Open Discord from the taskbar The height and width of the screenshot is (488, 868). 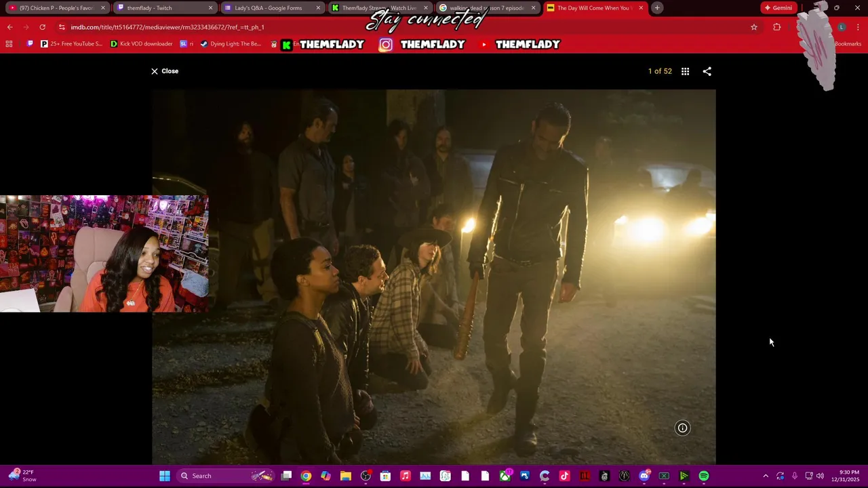[x=644, y=476]
